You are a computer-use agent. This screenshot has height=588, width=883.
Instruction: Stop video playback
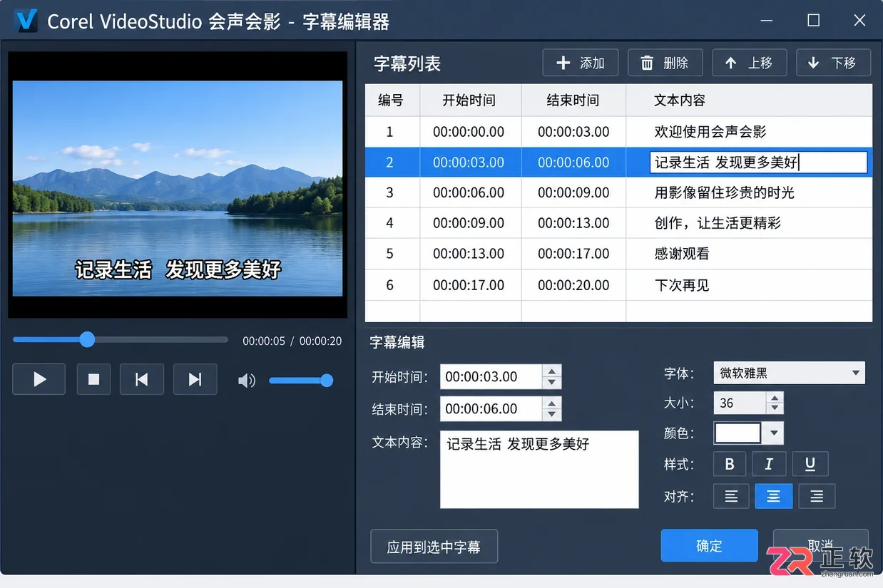pos(93,379)
